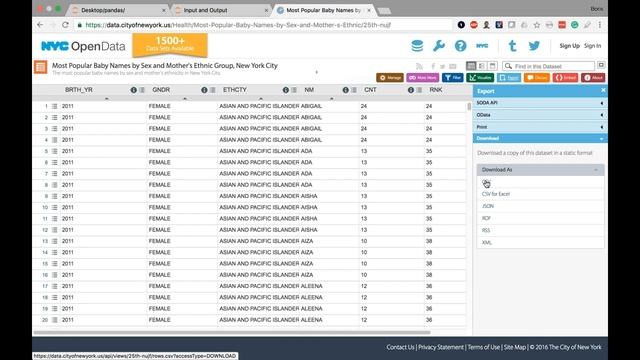Open a new browser tab
The image size is (640, 360).
384,11
